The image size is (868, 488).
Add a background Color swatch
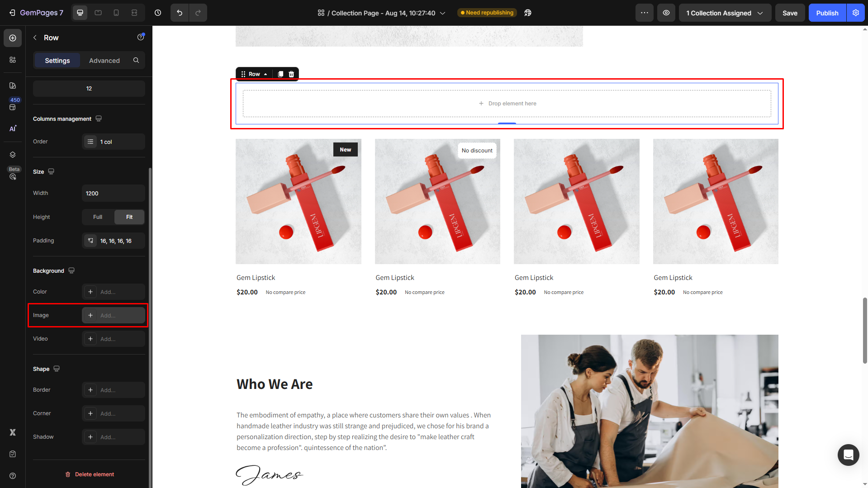(x=114, y=292)
